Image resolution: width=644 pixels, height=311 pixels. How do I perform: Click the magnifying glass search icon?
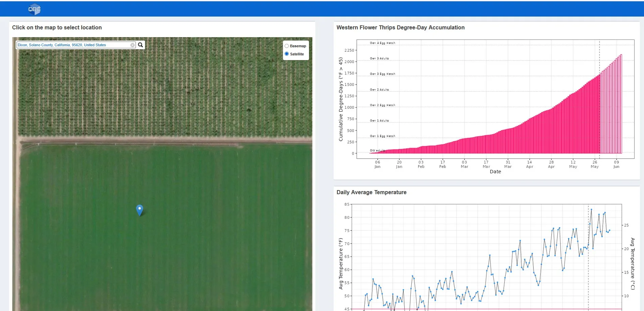point(141,45)
